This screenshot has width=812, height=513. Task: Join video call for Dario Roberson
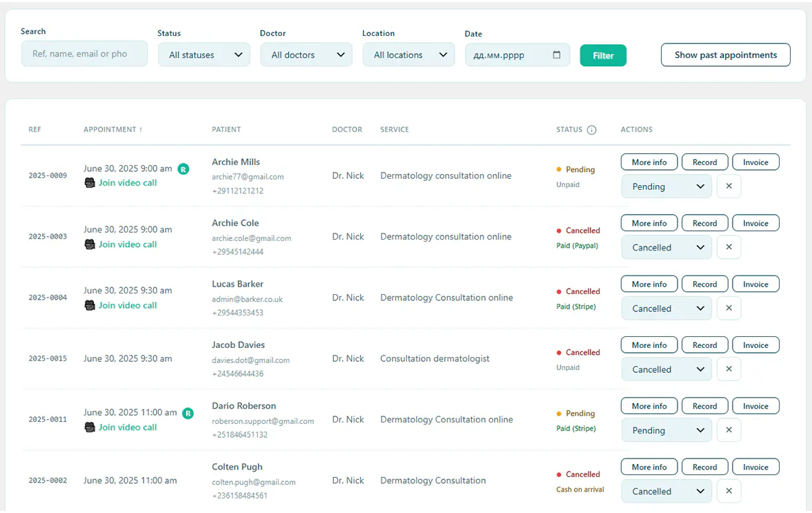tap(128, 427)
